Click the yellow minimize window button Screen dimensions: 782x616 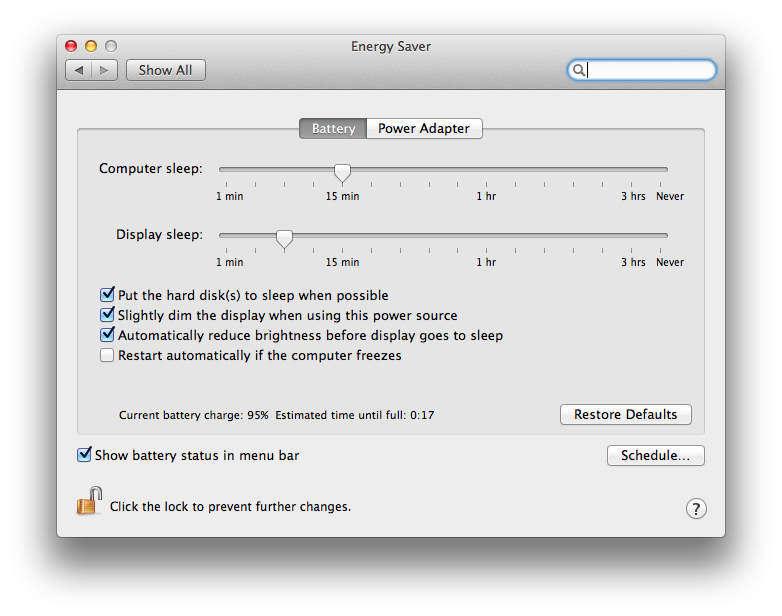tap(91, 46)
